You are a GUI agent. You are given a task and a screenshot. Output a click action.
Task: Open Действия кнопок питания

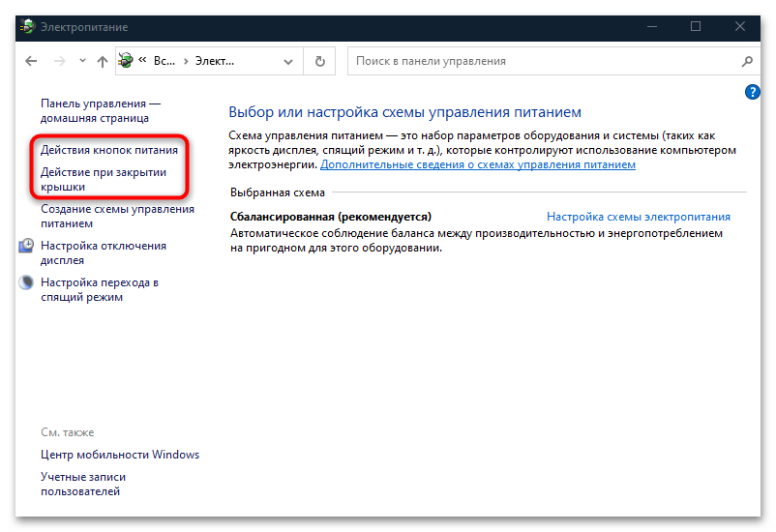[108, 151]
